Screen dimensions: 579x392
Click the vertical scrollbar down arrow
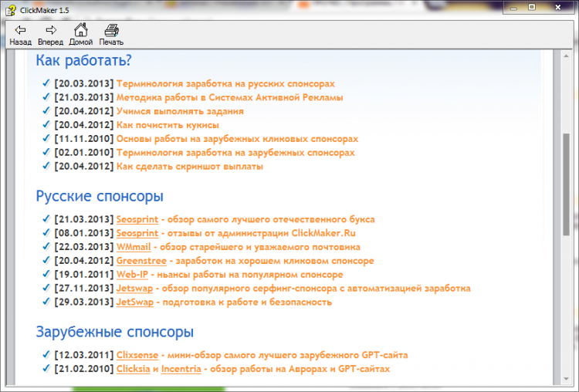pyautogui.click(x=566, y=379)
